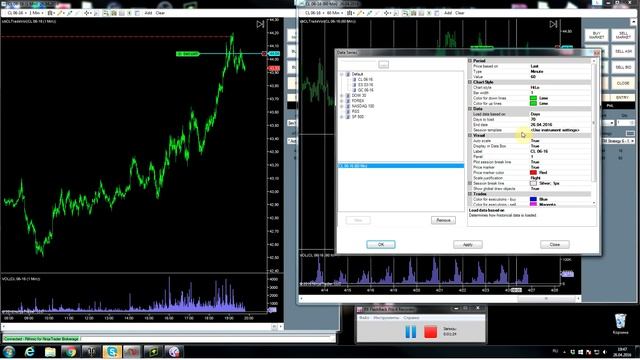Image resolution: width=640 pixels, height=360 pixels.
Task: Click the SELL MARKET button
Action: click(x=623, y=35)
